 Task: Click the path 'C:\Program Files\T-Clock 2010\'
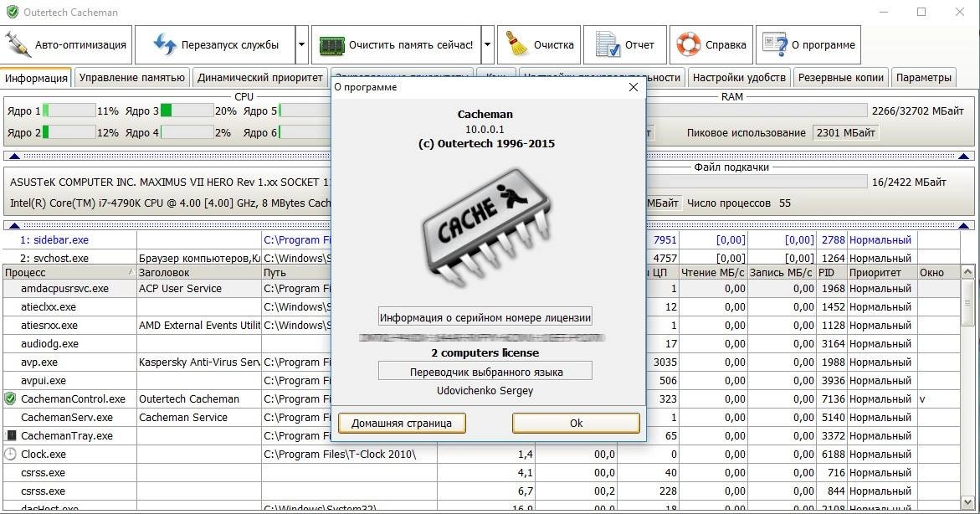pyautogui.click(x=340, y=454)
